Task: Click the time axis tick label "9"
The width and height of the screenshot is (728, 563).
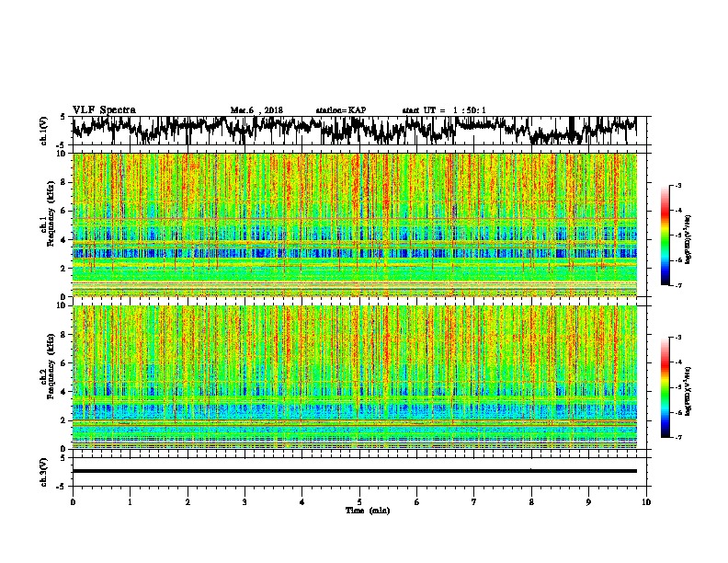Action: (x=588, y=502)
